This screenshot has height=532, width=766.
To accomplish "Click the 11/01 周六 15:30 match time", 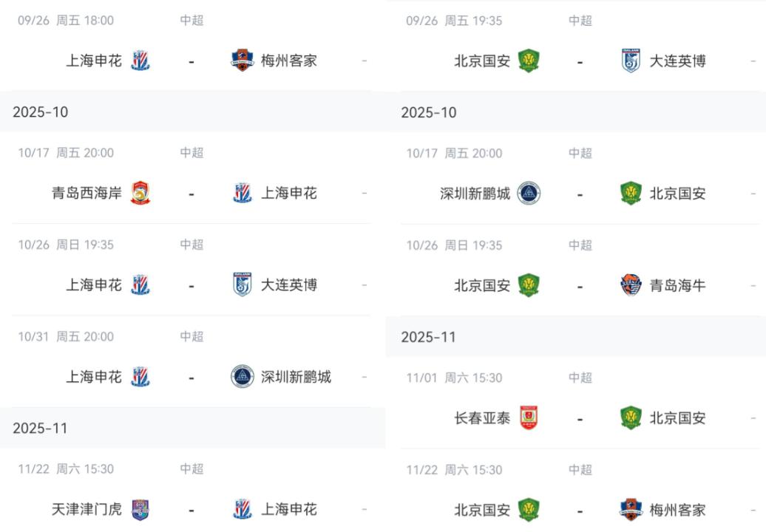I will [x=454, y=378].
